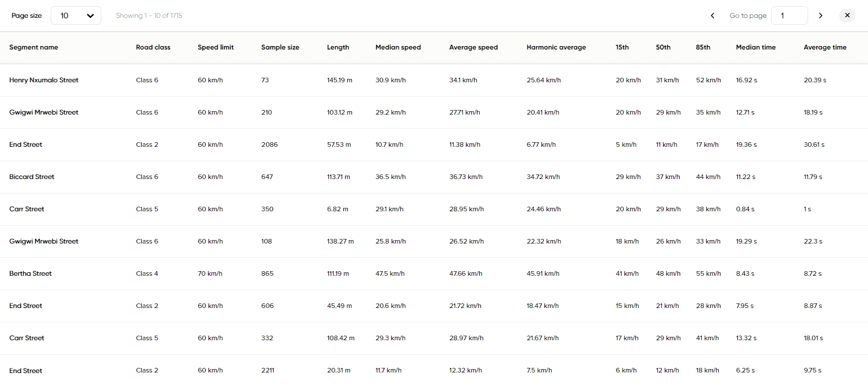Sort by 15th percentile column header
868x384 pixels.
[x=622, y=47]
